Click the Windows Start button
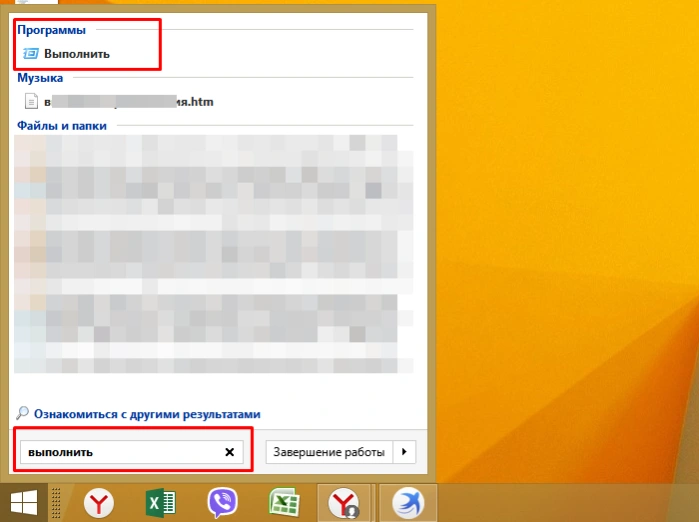The width and height of the screenshot is (699, 522). (x=24, y=502)
